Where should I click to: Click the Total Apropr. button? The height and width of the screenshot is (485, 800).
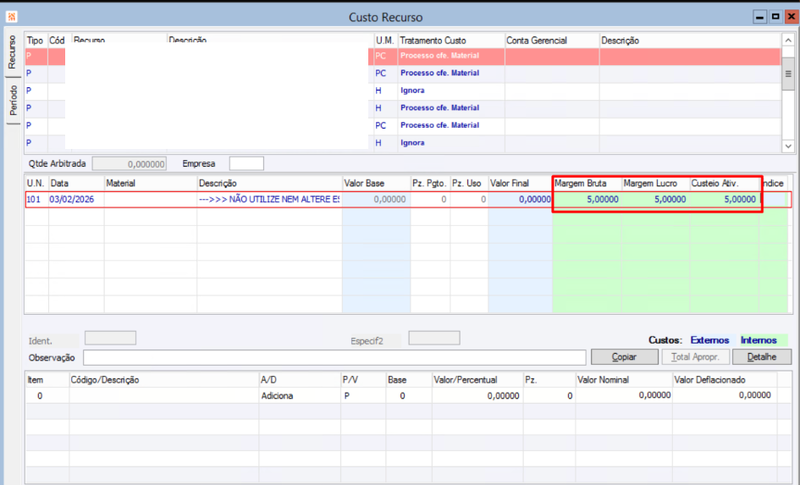pyautogui.click(x=695, y=357)
